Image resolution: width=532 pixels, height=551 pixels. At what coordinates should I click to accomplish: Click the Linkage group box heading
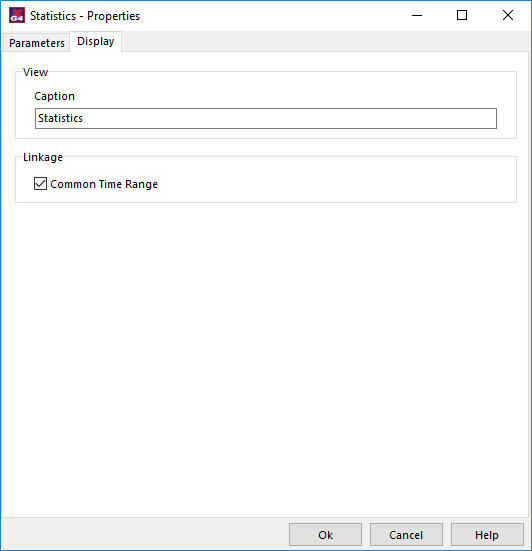point(43,157)
